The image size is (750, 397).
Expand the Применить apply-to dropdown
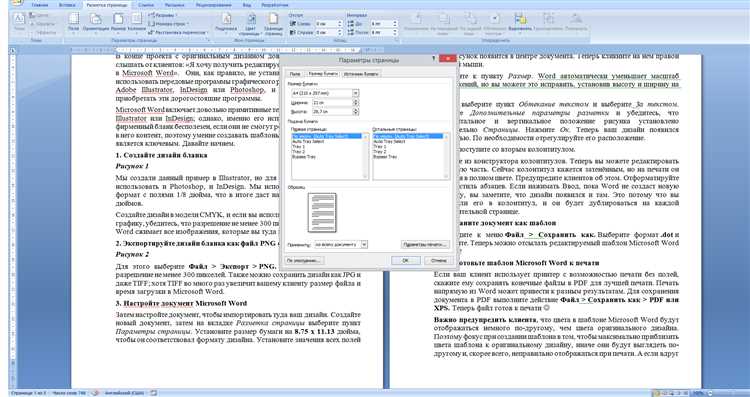364,244
